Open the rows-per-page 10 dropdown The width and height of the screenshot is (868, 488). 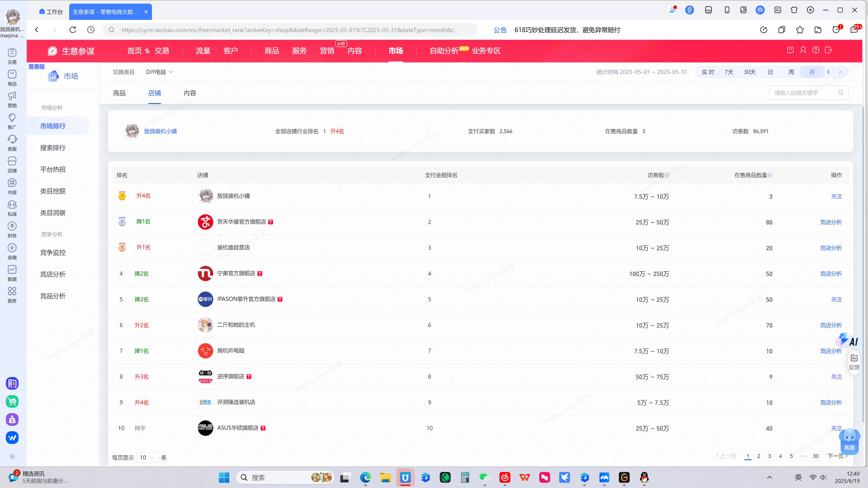[147, 457]
